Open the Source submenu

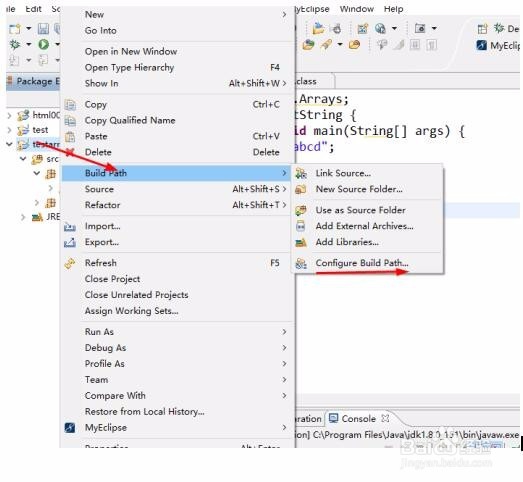pyautogui.click(x=176, y=189)
